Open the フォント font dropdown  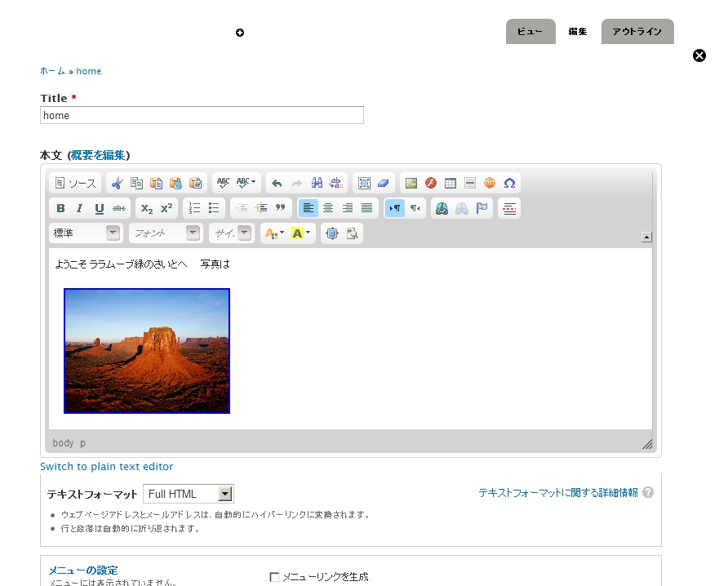(x=166, y=233)
